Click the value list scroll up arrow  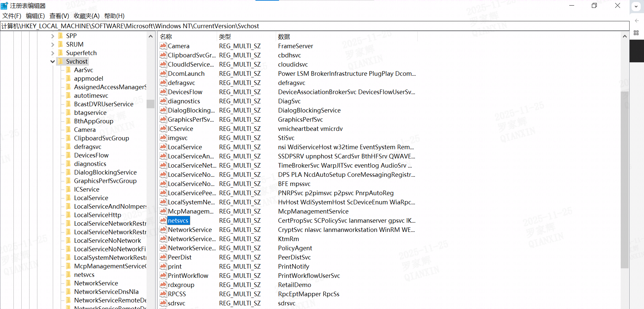pyautogui.click(x=625, y=36)
